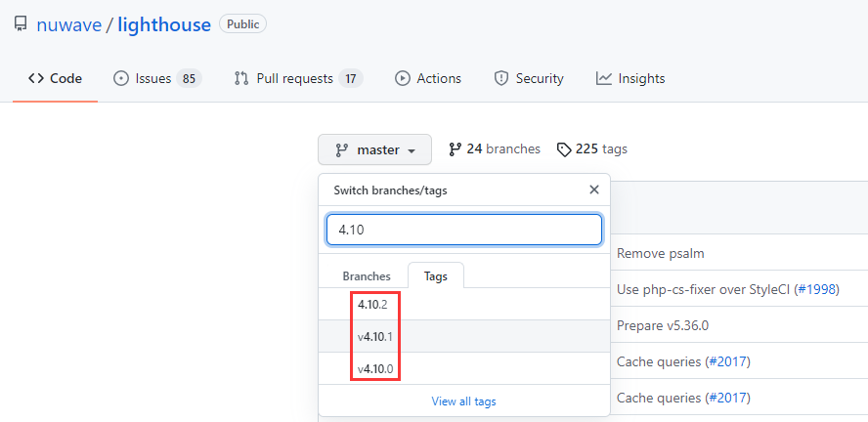Click View all tags link
Viewport: 868px width, 422px height.
(464, 401)
